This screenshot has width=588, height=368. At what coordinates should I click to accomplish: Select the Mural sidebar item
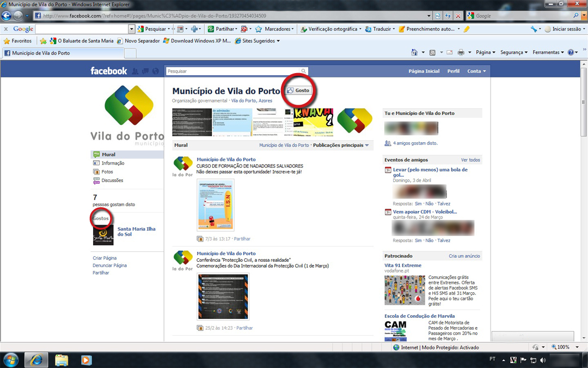(x=127, y=154)
